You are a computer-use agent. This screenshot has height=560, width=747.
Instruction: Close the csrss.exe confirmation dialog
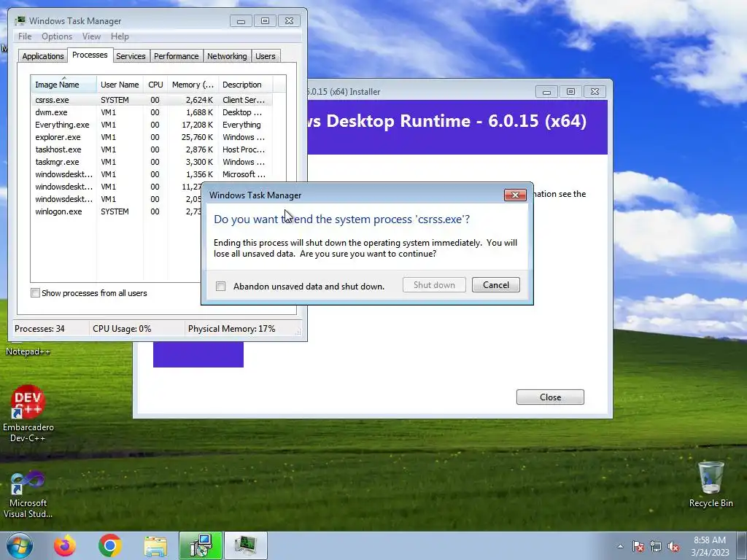pos(515,195)
